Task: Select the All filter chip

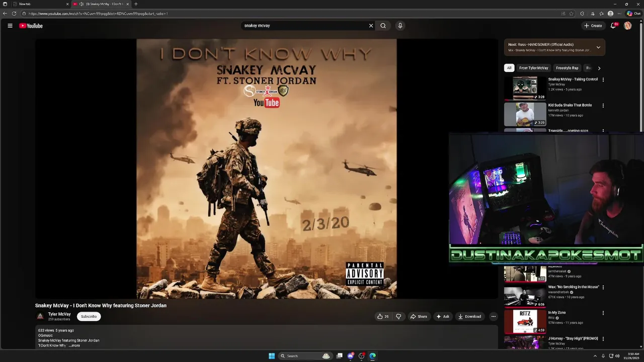Action: (509, 68)
